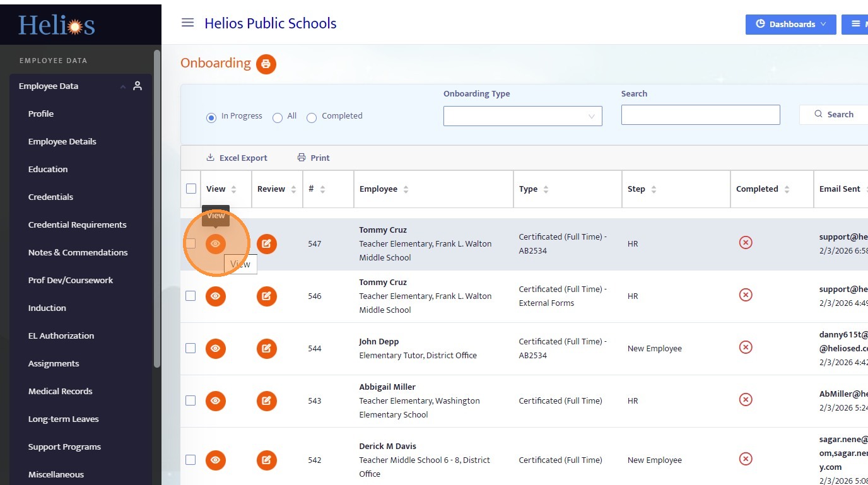Go to Medical Records in the sidebar
This screenshot has width=868, height=485.
(x=60, y=391)
